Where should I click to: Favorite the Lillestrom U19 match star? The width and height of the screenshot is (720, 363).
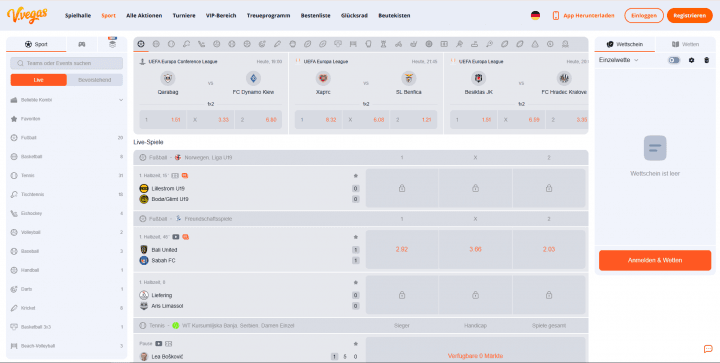pyautogui.click(x=355, y=176)
